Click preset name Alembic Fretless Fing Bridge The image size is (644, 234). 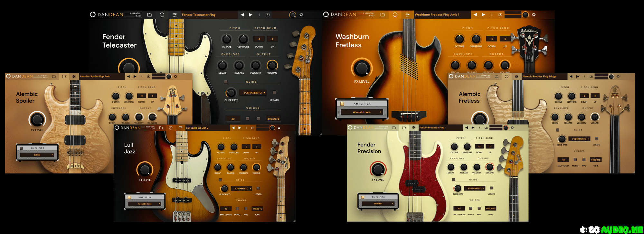click(539, 77)
